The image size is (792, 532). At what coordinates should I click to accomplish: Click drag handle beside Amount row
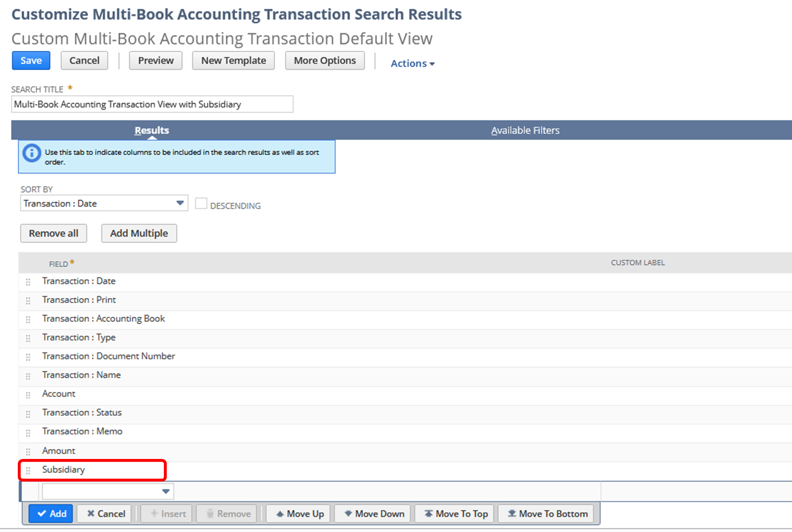pos(28,452)
